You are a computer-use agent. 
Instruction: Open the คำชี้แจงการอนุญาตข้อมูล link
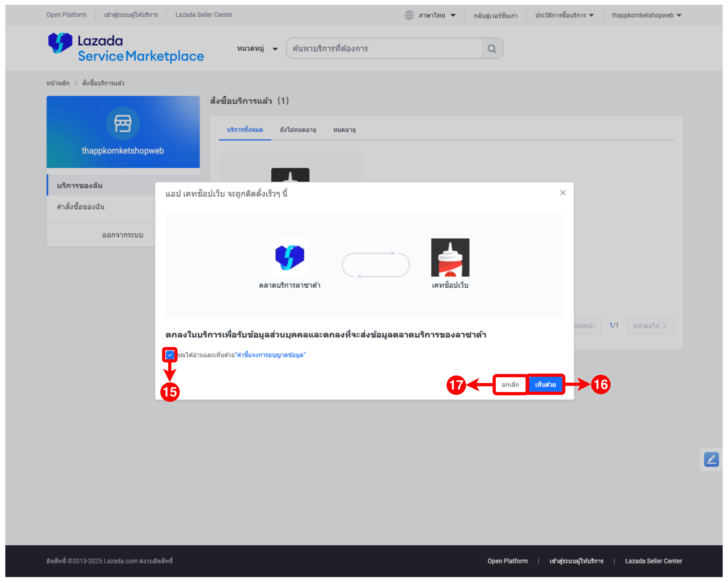(271, 355)
